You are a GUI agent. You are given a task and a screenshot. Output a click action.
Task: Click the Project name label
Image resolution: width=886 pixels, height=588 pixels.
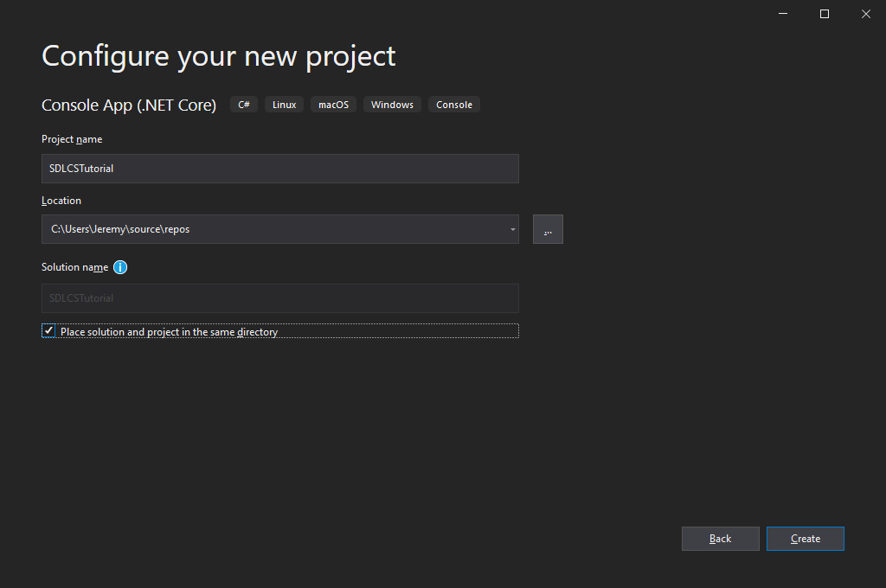72,139
